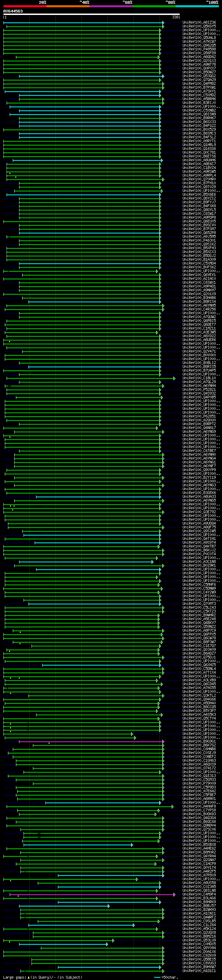
Task: Select the UniRef100_A6YNF7 label
Action: pyautogui.click(x=199, y=466)
